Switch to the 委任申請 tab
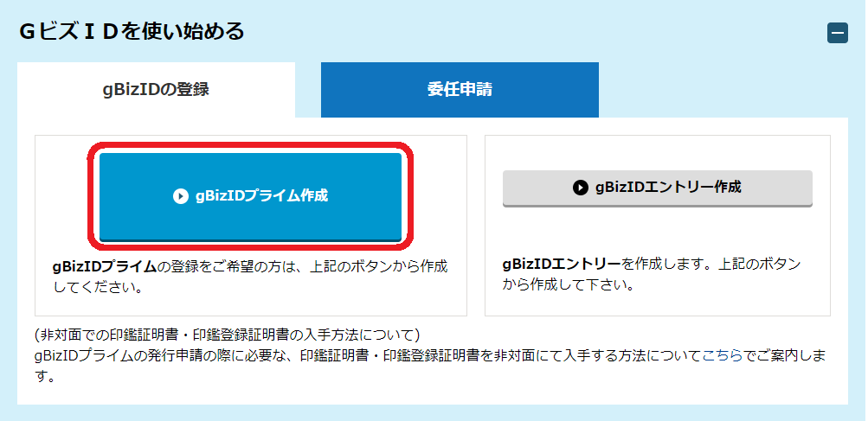Image resolution: width=868 pixels, height=421 pixels. pos(460,90)
